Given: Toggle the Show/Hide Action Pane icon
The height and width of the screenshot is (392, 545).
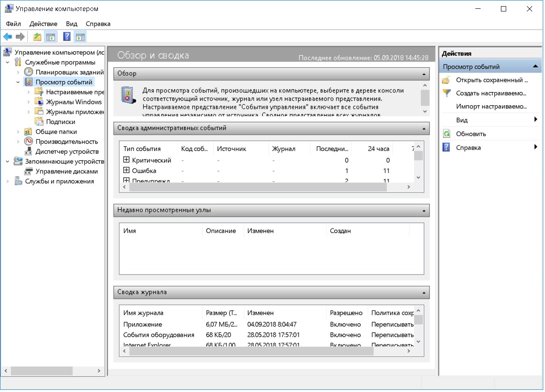Looking at the screenshot, I should point(80,37).
